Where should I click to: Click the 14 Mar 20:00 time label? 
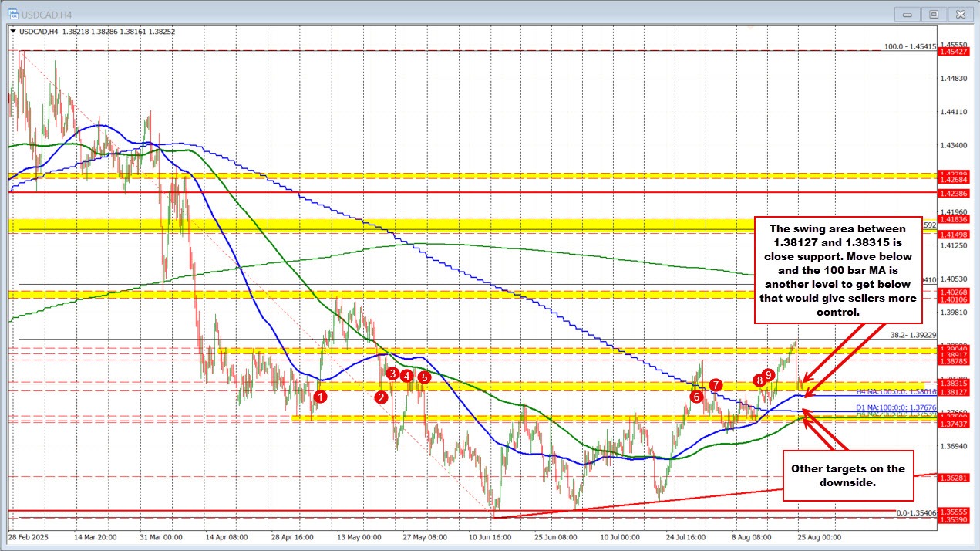[x=96, y=536]
